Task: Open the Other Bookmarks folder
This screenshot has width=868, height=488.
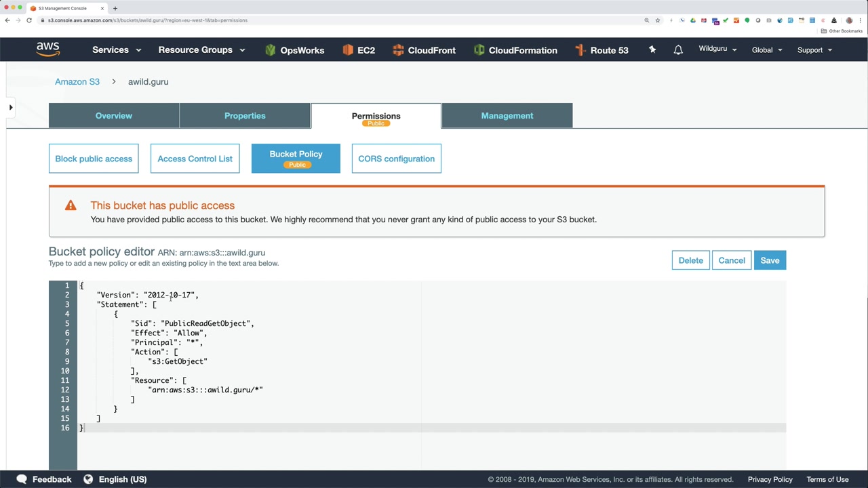Action: click(x=842, y=31)
